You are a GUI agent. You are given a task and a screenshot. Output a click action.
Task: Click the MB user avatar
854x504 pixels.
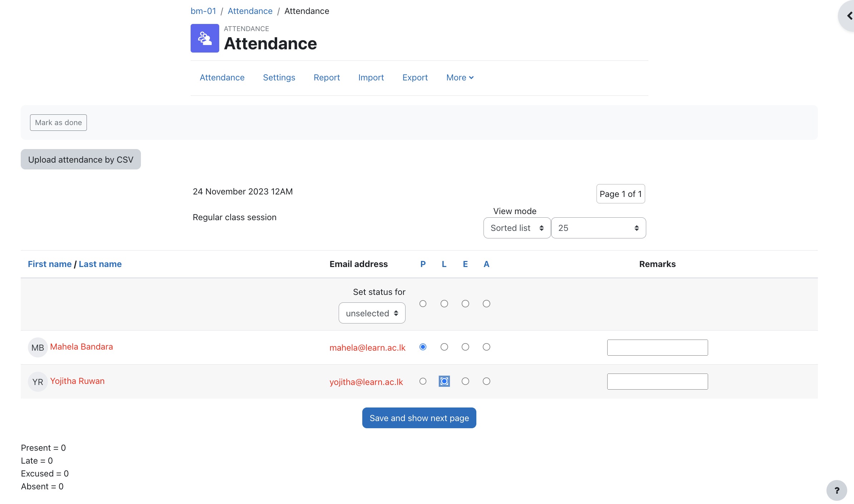click(x=38, y=347)
